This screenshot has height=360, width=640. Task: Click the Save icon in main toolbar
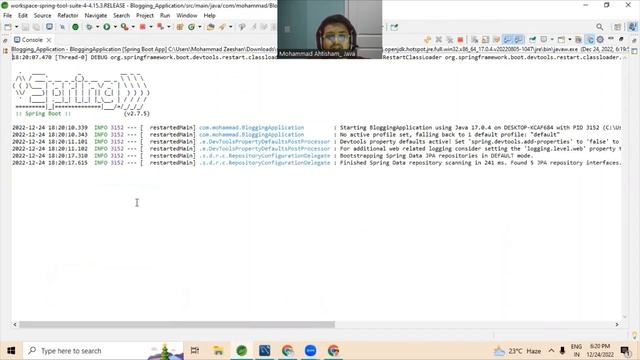pyautogui.click(x=25, y=27)
